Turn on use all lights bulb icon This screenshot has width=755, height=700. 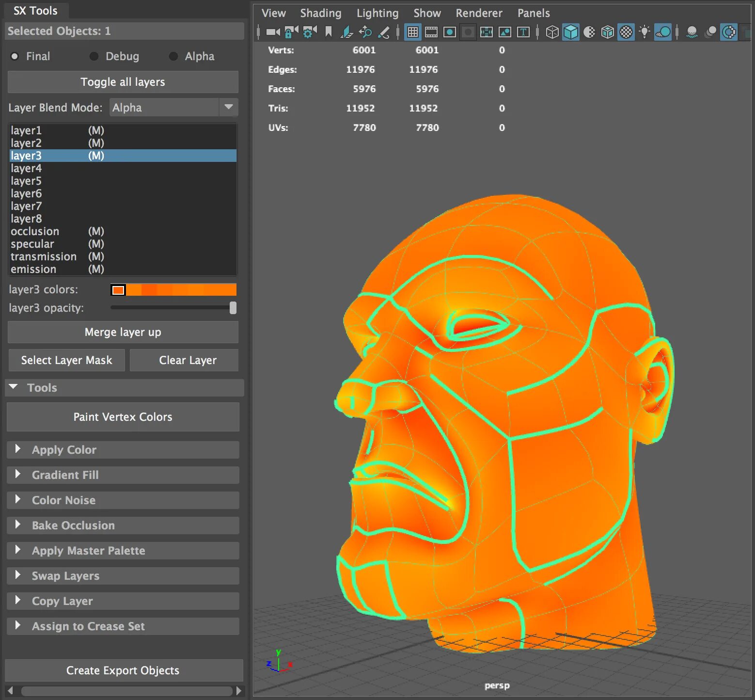click(645, 32)
